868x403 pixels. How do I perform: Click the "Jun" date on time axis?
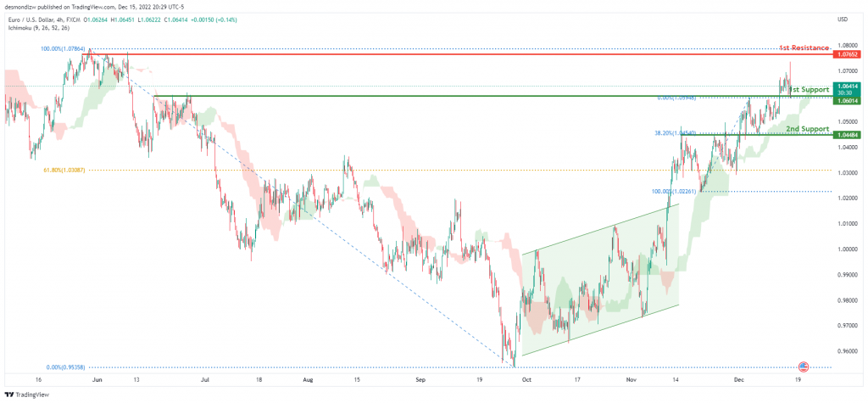(97, 381)
